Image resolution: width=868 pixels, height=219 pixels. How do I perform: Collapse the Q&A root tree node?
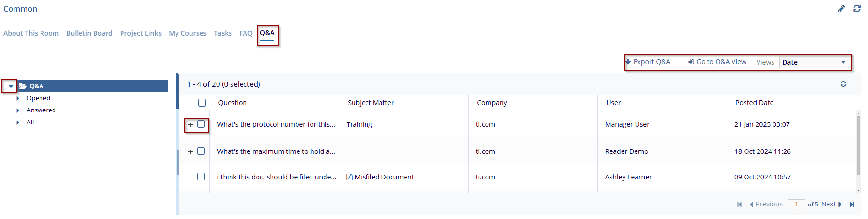tap(11, 86)
